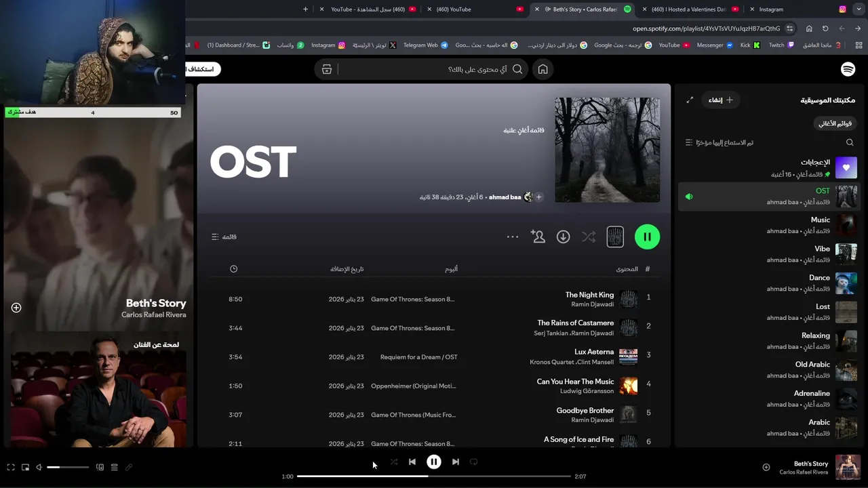Mute the volume with speaker icon
This screenshot has height=488, width=868.
[39, 467]
